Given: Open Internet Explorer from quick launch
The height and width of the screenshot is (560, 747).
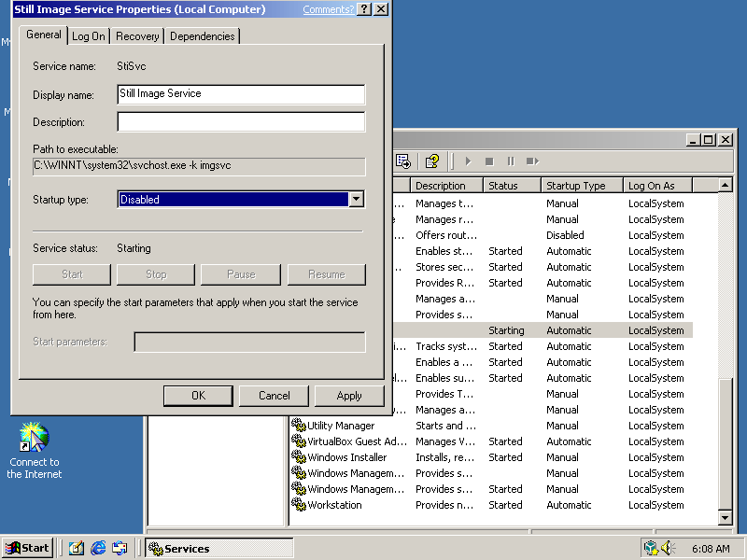Looking at the screenshot, I should click(x=98, y=548).
